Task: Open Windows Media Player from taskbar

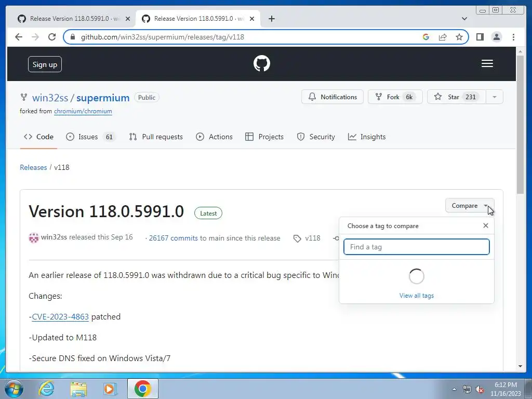Action: click(x=110, y=389)
